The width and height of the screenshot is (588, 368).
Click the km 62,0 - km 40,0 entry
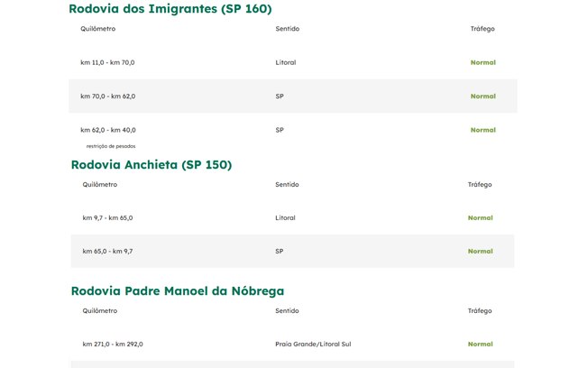point(107,130)
